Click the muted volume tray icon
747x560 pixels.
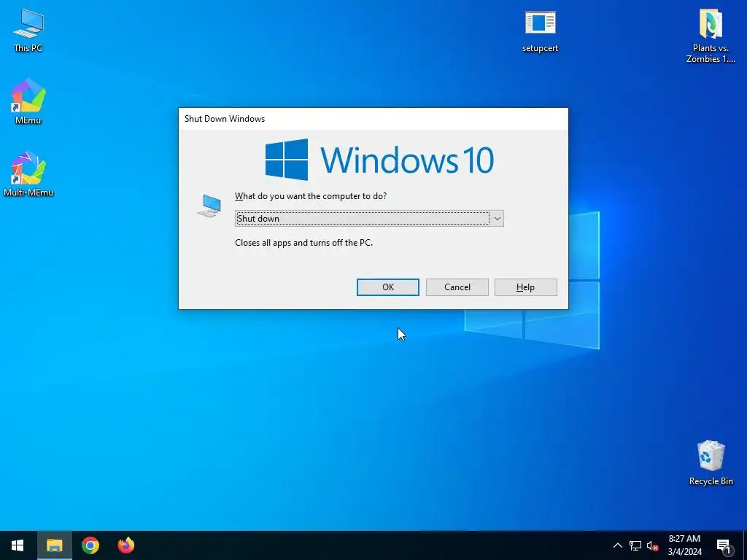(x=653, y=545)
